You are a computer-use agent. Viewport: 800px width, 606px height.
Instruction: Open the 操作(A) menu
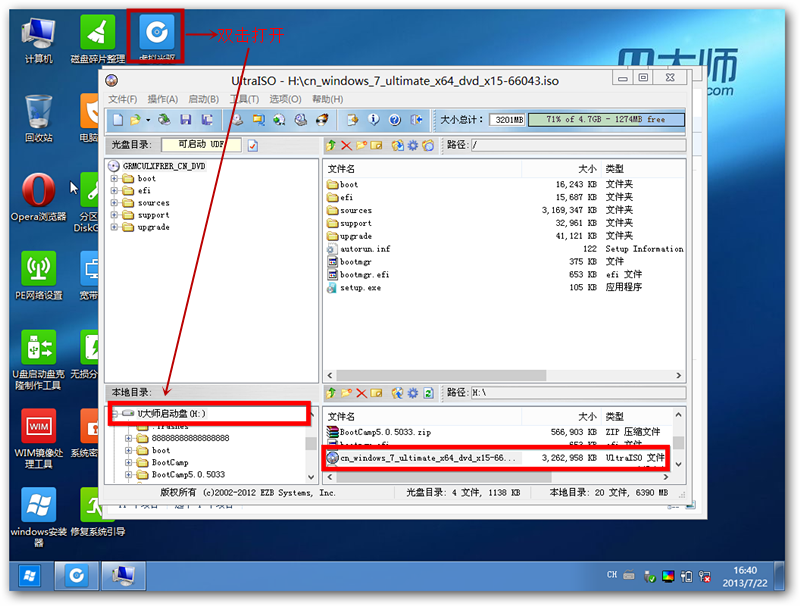[x=163, y=99]
